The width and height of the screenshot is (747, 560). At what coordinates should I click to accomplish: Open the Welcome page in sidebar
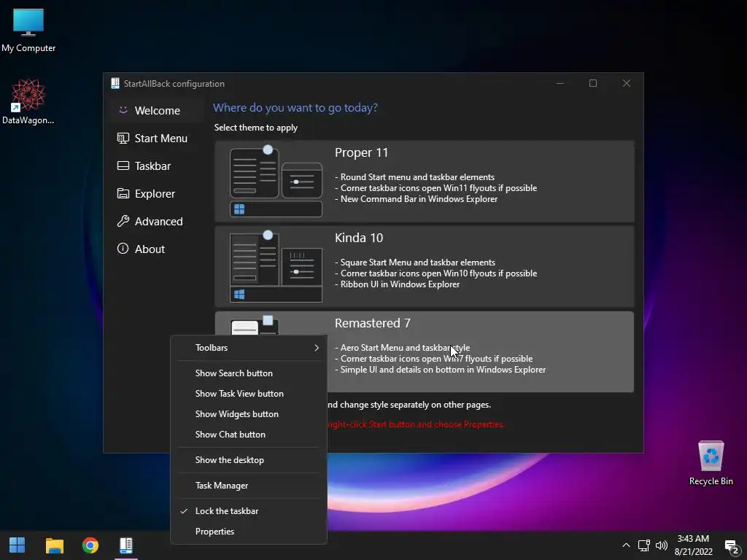(x=157, y=111)
